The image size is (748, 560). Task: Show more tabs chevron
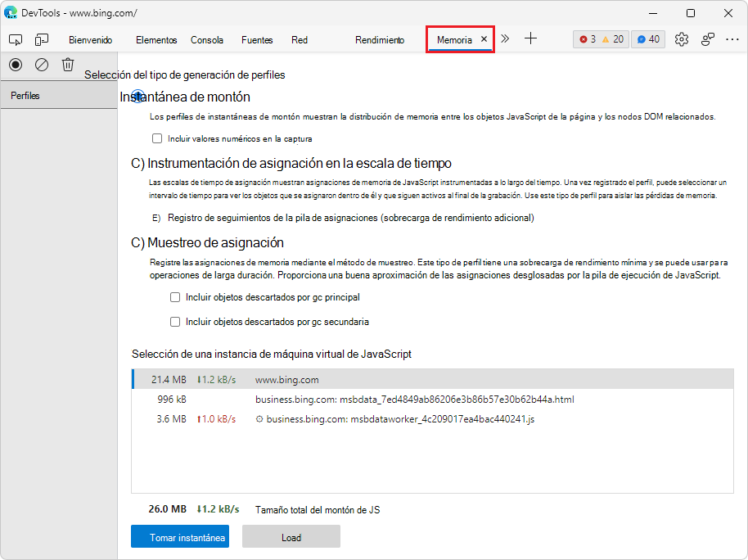(505, 38)
